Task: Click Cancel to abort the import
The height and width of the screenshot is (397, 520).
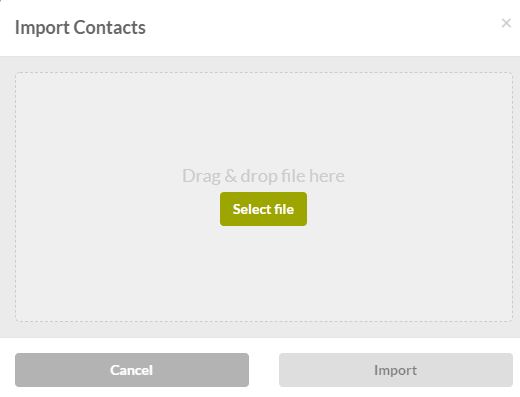Action: click(x=132, y=370)
